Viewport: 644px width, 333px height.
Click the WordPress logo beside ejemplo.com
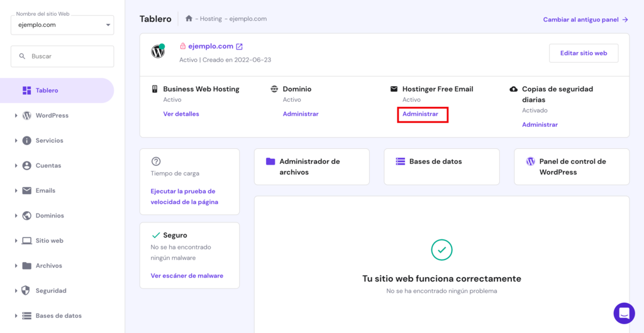point(158,52)
